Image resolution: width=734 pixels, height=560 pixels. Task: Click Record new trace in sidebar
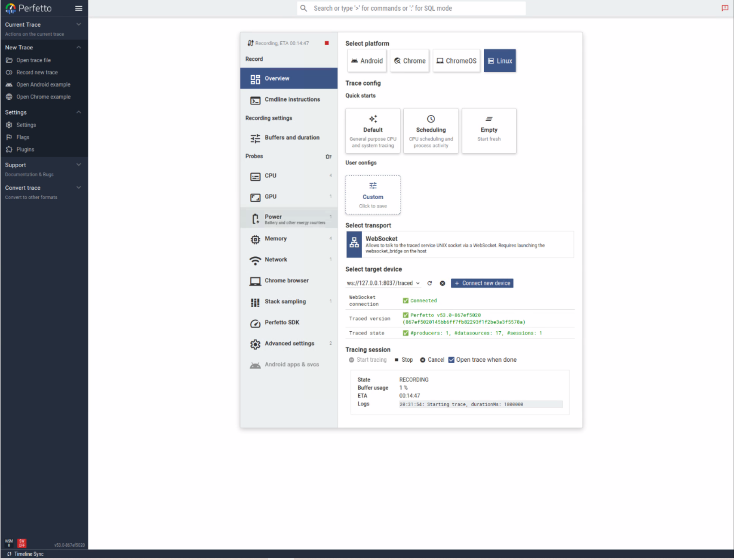[x=37, y=72]
